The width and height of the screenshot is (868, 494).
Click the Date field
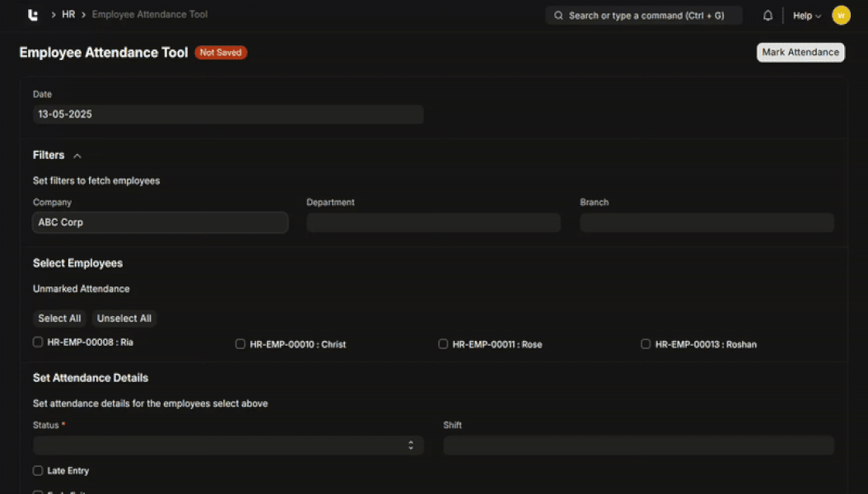pos(228,114)
